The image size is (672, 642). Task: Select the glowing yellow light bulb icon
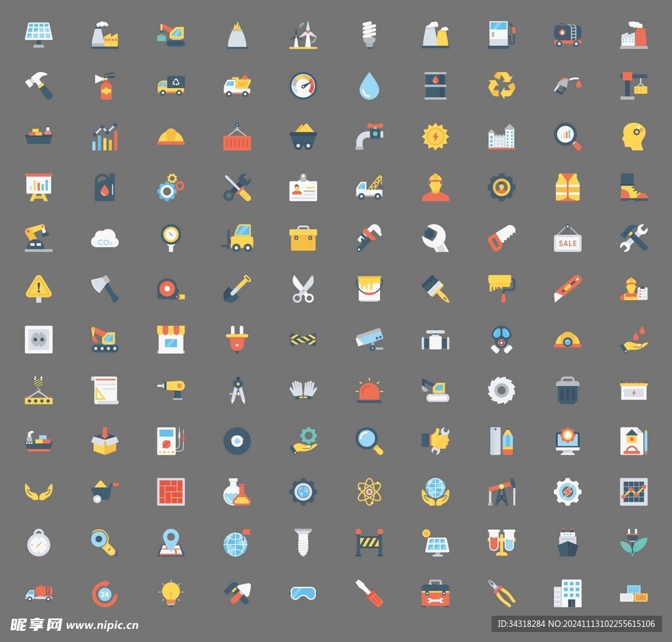171,593
